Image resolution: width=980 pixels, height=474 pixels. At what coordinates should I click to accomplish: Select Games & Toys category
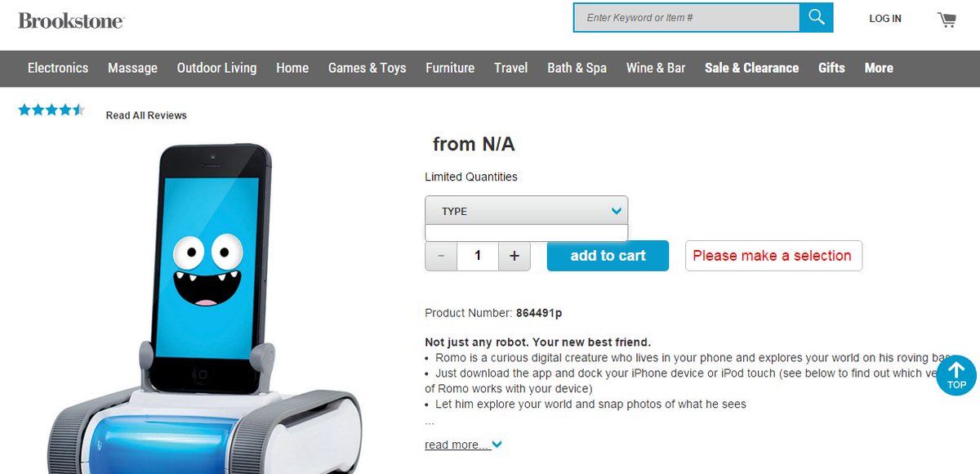pyautogui.click(x=367, y=68)
